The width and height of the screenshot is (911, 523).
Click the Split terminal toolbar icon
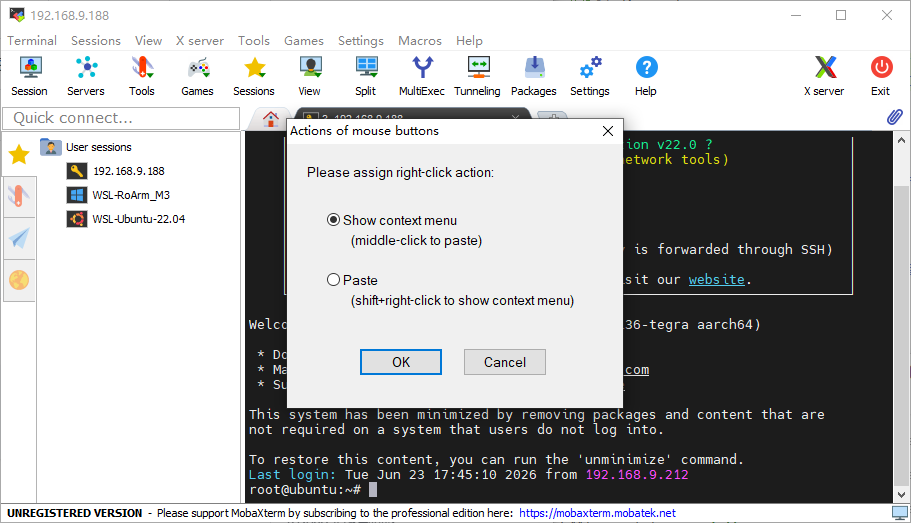click(366, 76)
